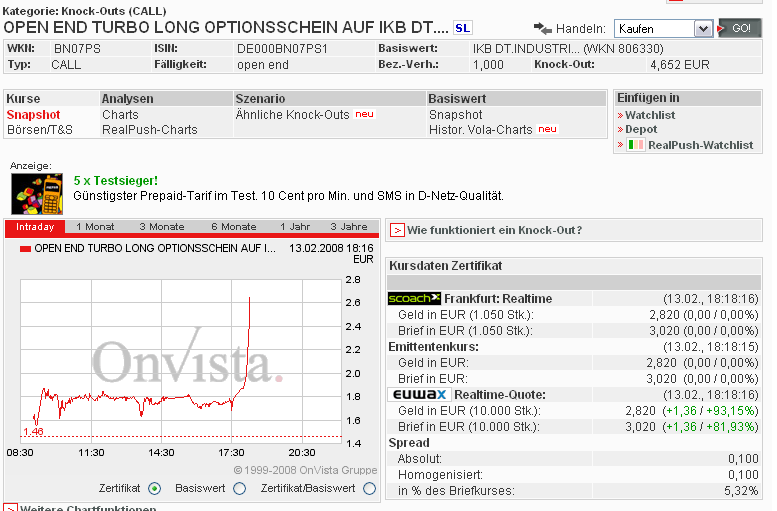Click EUWAX Brief change +81,93%
The image size is (777, 511).
tap(729, 427)
